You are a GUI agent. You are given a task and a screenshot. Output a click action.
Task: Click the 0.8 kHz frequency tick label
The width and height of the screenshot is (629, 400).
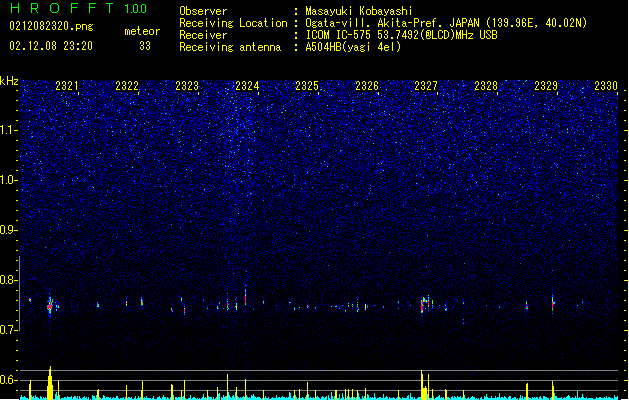[9, 280]
